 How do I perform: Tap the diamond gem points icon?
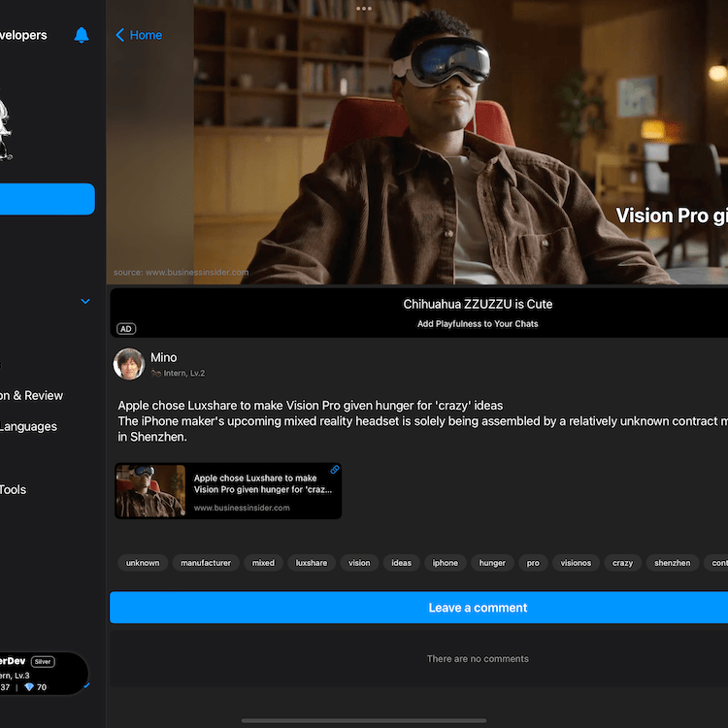(x=29, y=687)
